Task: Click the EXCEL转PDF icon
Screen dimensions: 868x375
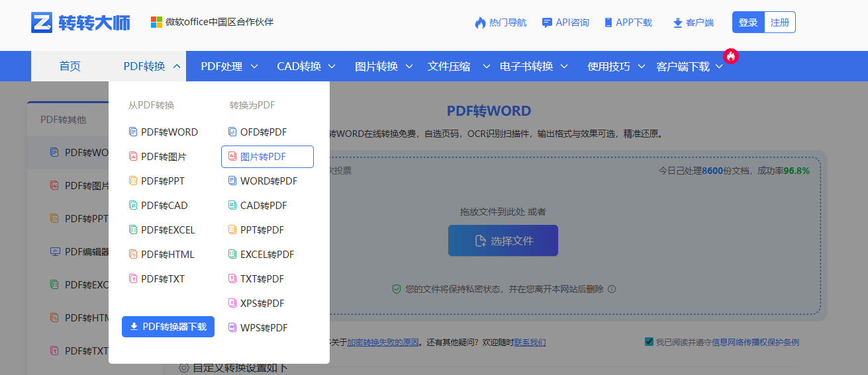Action: [232, 255]
